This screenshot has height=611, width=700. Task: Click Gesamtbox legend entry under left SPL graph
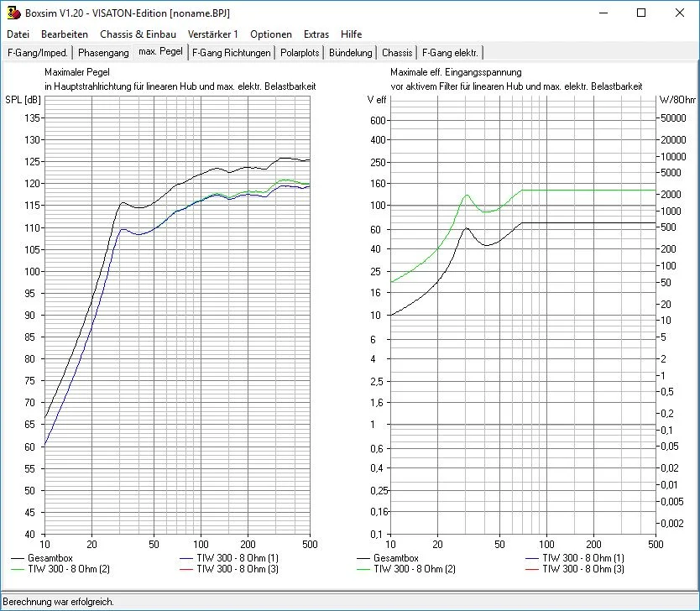(x=50, y=557)
